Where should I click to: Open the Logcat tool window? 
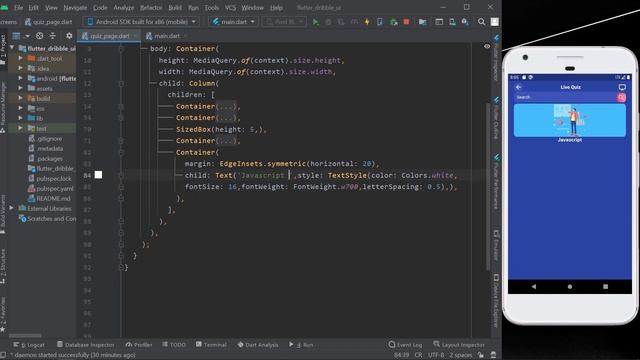tap(29, 345)
